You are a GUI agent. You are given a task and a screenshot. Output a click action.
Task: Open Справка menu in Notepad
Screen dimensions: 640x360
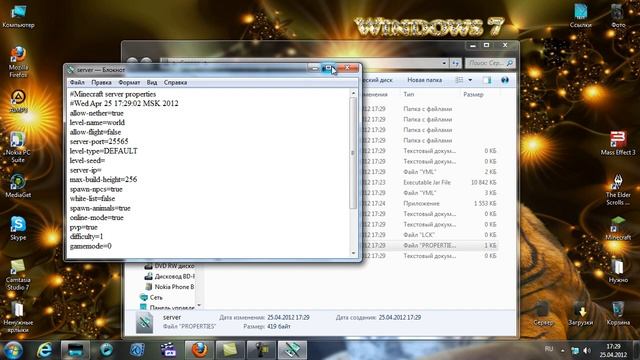point(175,82)
